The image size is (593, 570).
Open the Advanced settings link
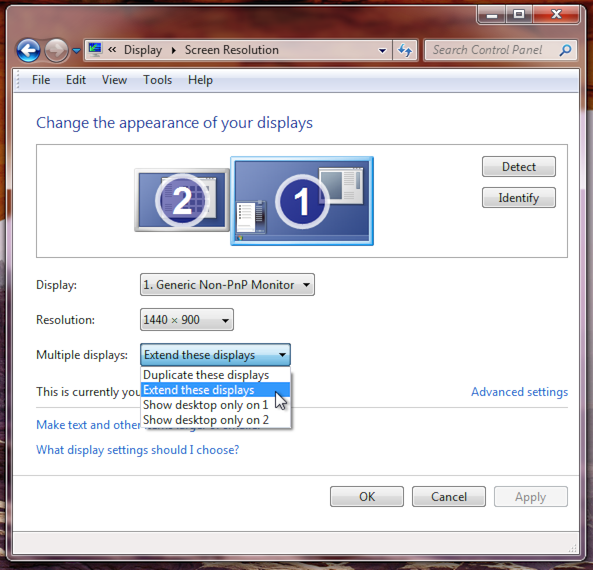pos(519,392)
